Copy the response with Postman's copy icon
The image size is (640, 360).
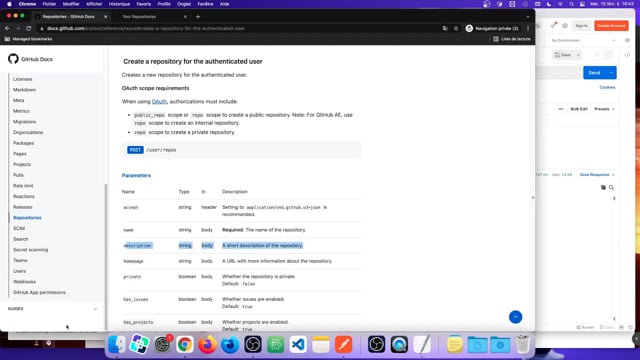tap(603, 187)
